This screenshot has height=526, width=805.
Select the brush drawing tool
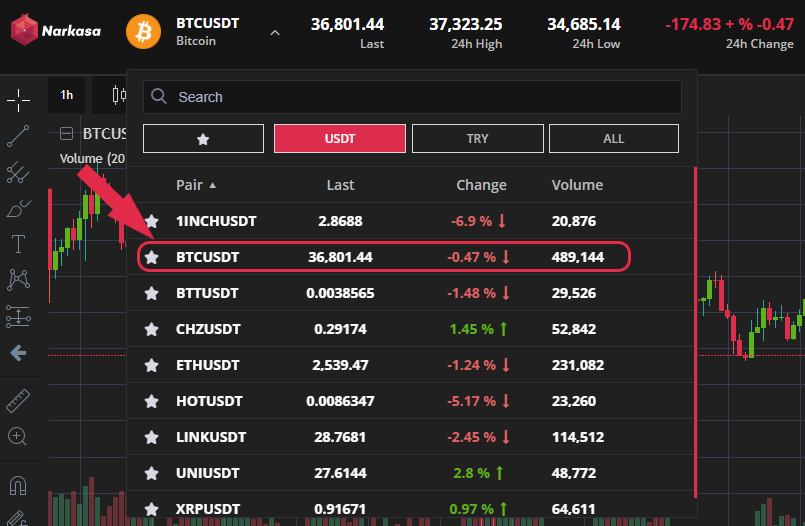coord(18,208)
